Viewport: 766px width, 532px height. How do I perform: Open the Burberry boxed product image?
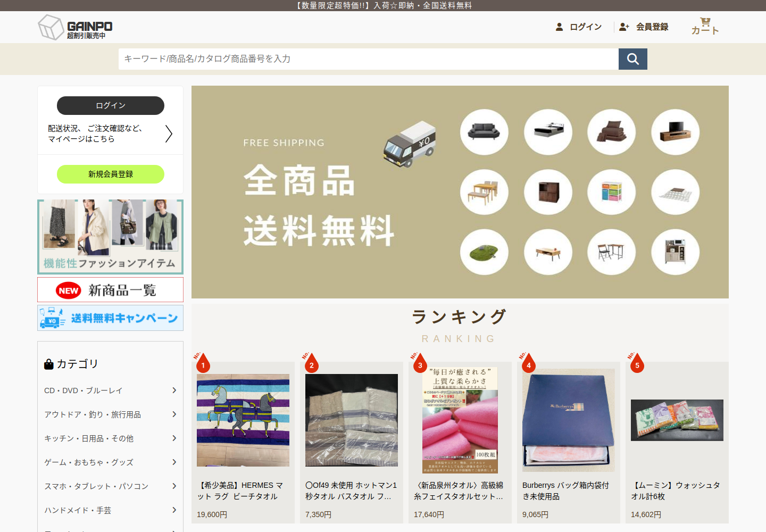click(569, 420)
